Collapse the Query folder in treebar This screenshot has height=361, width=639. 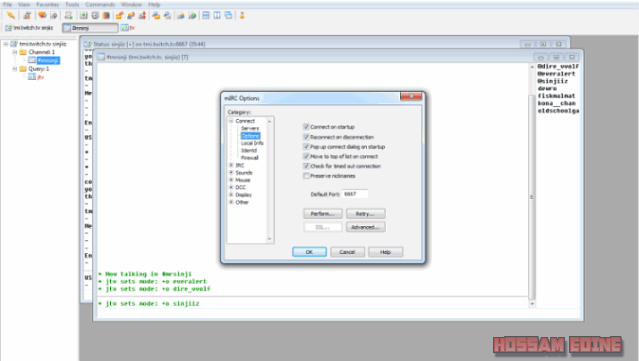pos(15,69)
